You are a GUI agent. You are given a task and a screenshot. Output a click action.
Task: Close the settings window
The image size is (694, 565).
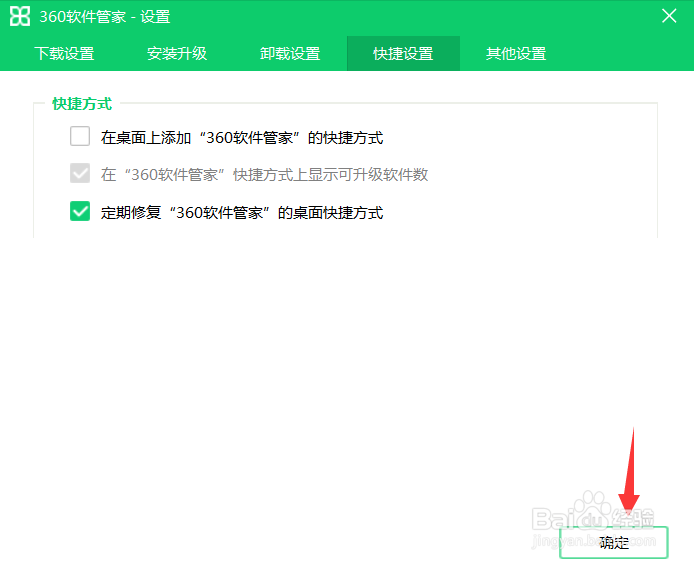coord(669,16)
